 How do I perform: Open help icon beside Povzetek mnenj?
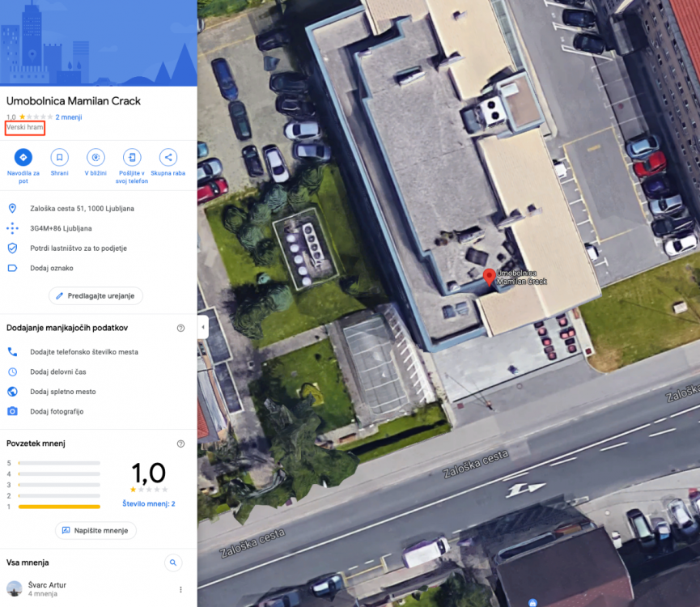click(x=180, y=444)
